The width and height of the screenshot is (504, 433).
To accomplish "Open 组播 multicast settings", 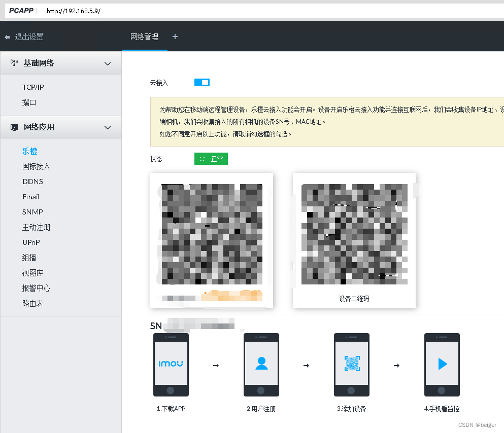I will pyautogui.click(x=29, y=258).
